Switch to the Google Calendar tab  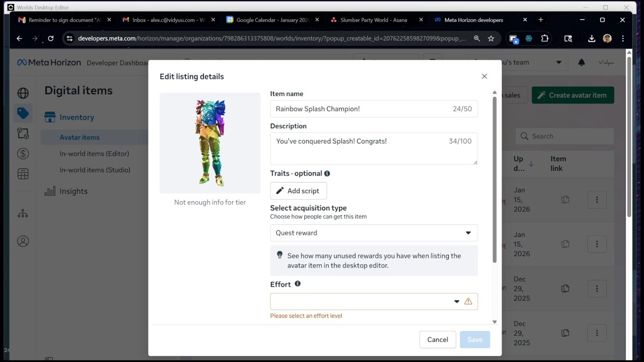(x=272, y=20)
